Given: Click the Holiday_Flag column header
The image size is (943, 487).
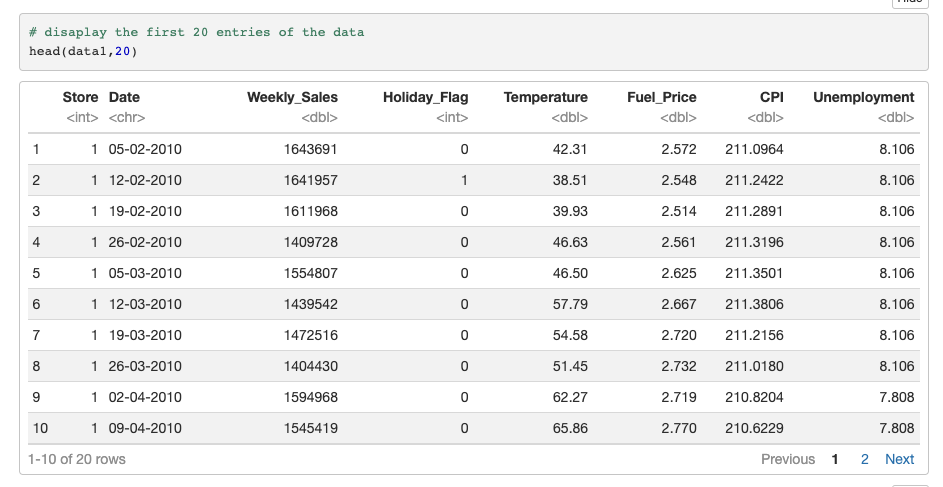Looking at the screenshot, I should pos(425,97).
